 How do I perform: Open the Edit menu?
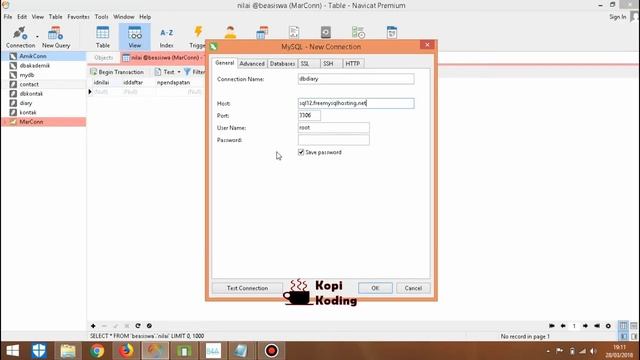(22, 17)
